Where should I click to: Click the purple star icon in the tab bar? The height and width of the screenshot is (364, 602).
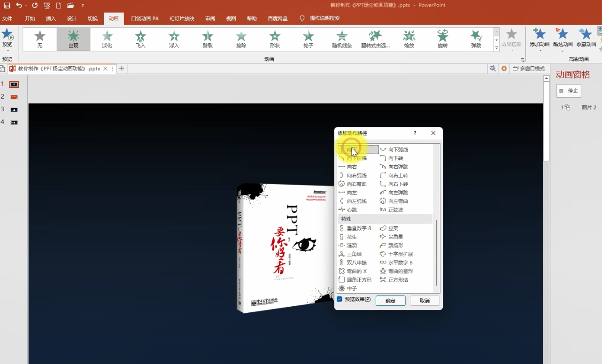(493, 69)
